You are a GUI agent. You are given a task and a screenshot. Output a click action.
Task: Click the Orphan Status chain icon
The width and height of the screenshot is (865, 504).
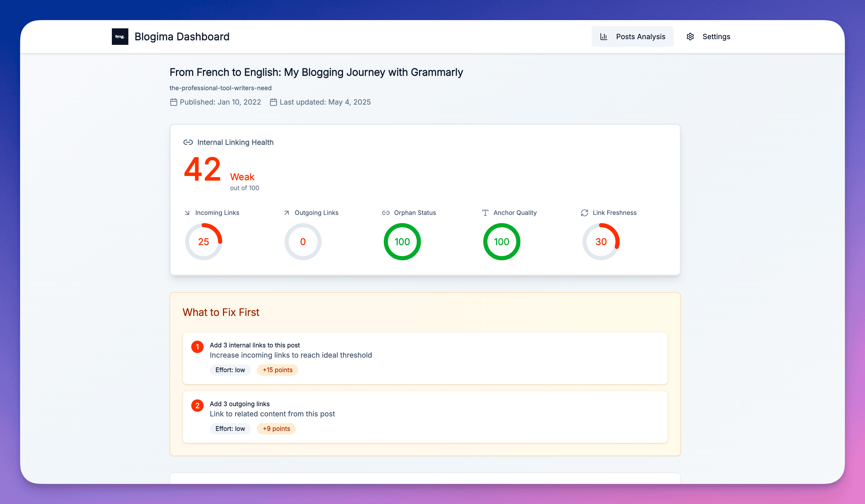click(386, 212)
